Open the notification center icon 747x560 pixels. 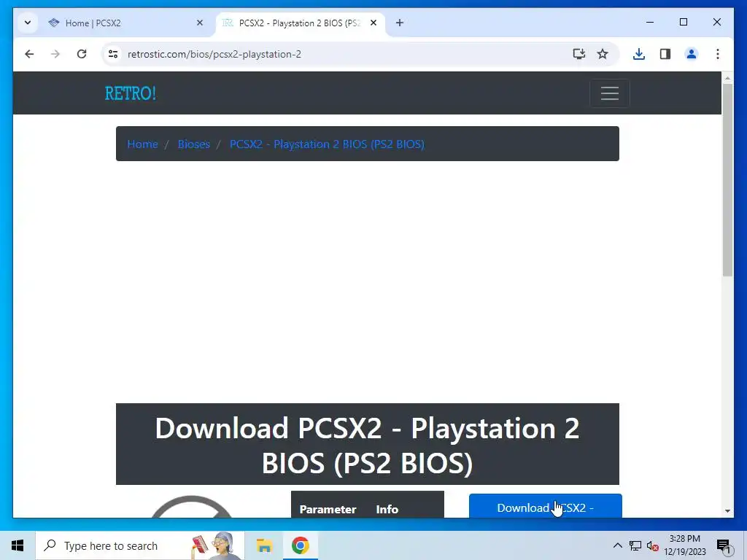(724, 545)
